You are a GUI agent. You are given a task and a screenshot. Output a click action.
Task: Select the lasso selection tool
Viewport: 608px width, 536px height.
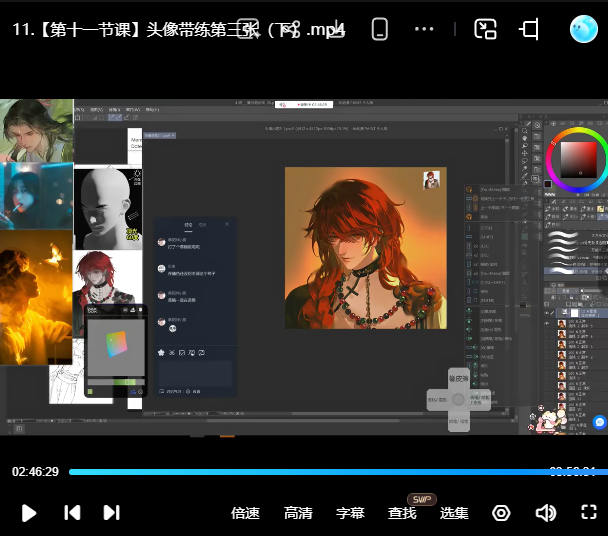pyautogui.click(x=525, y=161)
